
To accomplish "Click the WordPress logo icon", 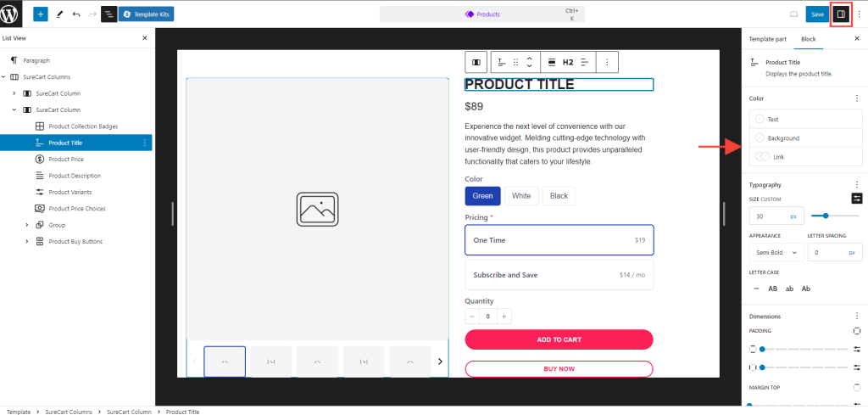I will pyautogui.click(x=10, y=14).
